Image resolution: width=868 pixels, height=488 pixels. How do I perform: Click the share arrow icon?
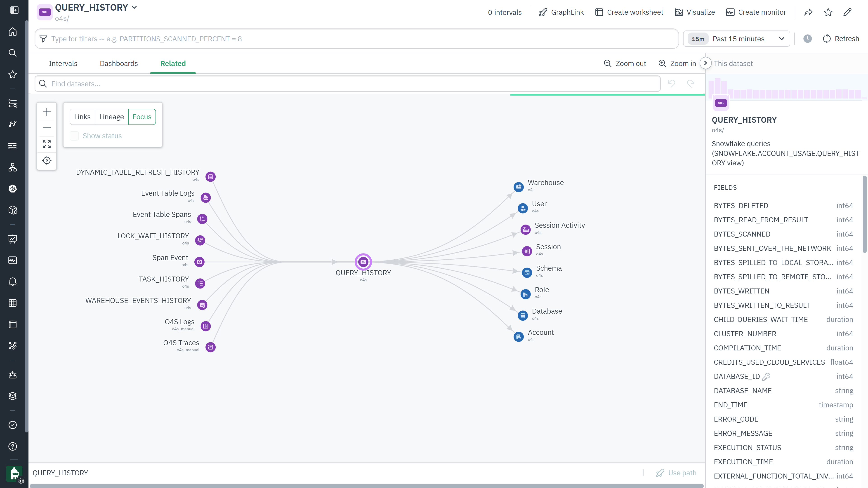(x=808, y=12)
